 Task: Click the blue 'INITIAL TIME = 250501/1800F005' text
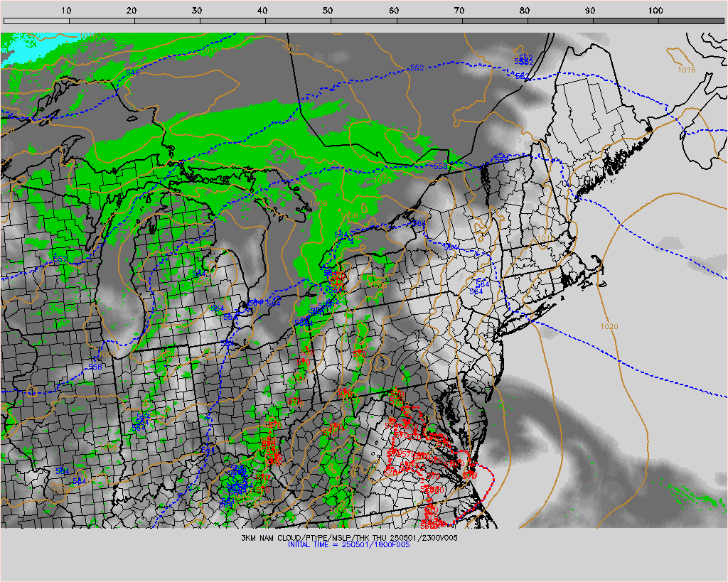(x=348, y=544)
